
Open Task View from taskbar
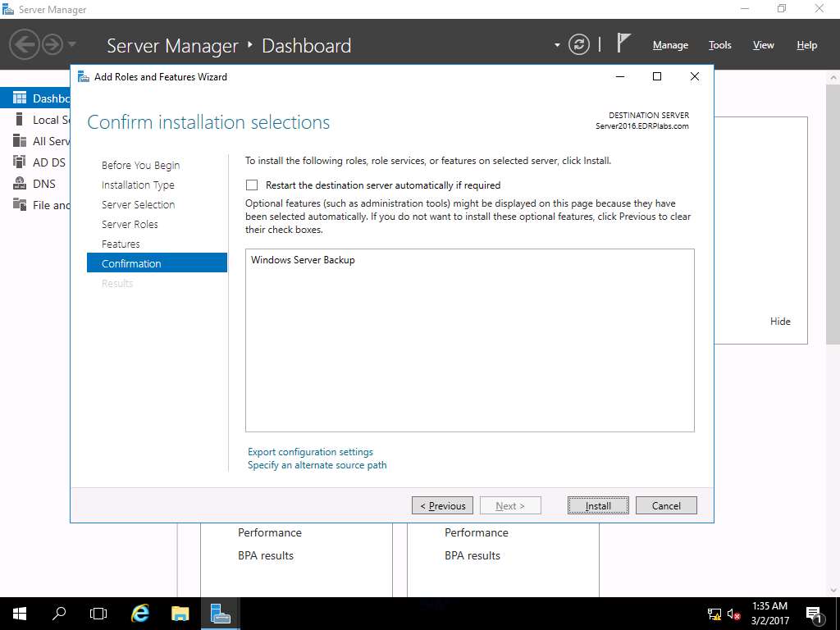point(98,614)
